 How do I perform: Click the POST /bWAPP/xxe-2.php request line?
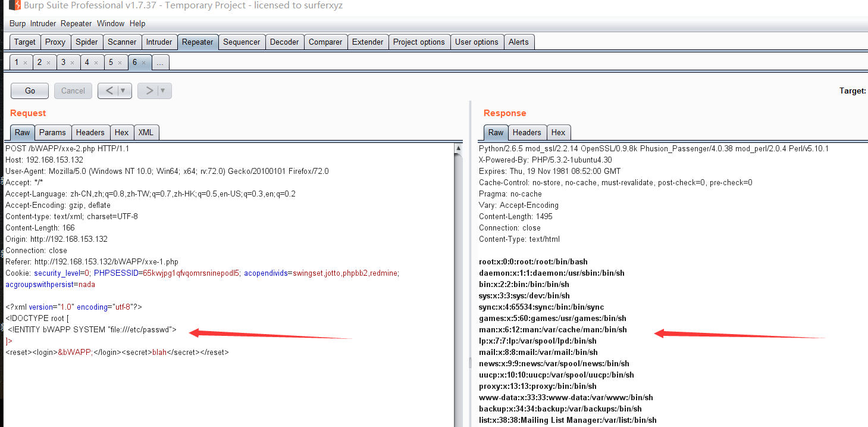(x=67, y=148)
